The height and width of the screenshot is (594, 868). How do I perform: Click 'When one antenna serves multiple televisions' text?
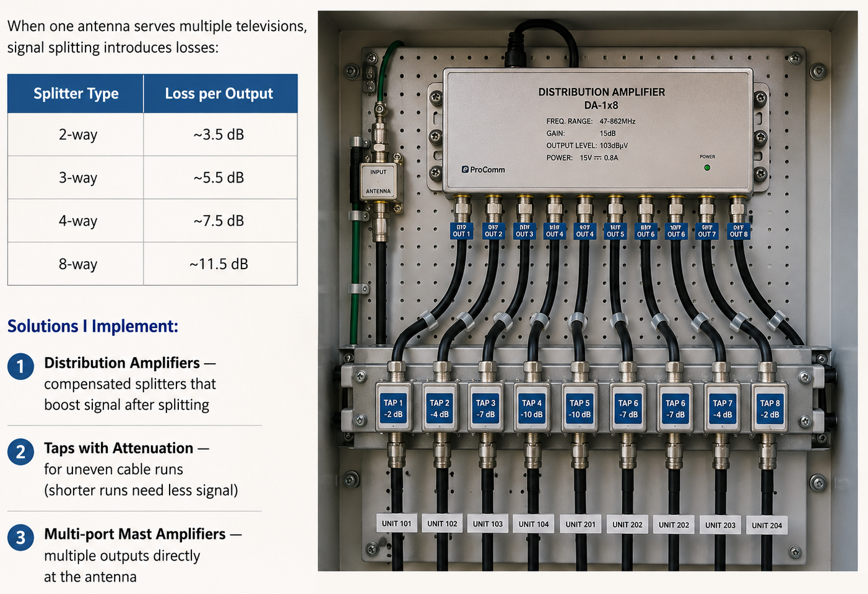(157, 27)
